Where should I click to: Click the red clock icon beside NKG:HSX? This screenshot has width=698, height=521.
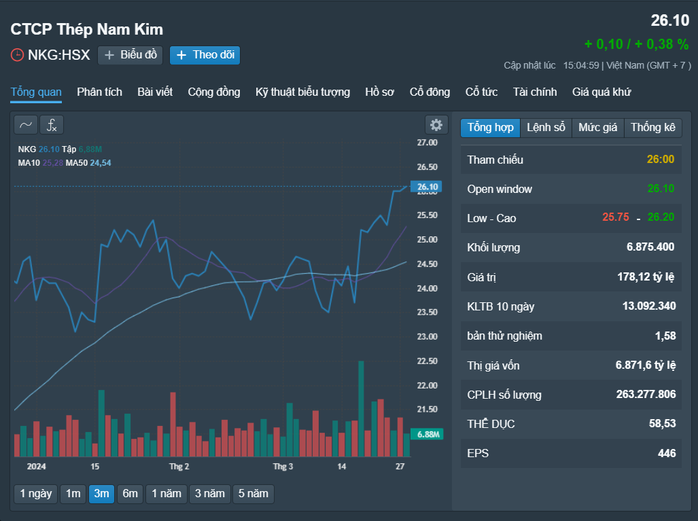pos(17,55)
